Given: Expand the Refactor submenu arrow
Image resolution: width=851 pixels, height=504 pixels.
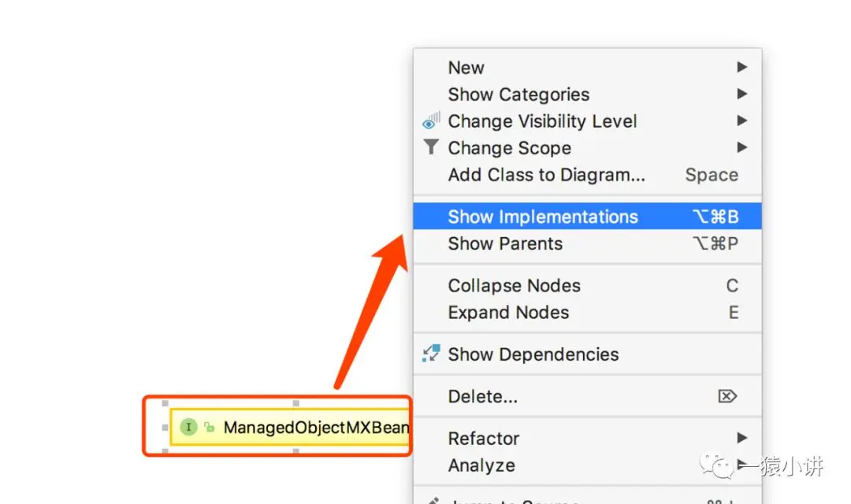Looking at the screenshot, I should coord(741,438).
